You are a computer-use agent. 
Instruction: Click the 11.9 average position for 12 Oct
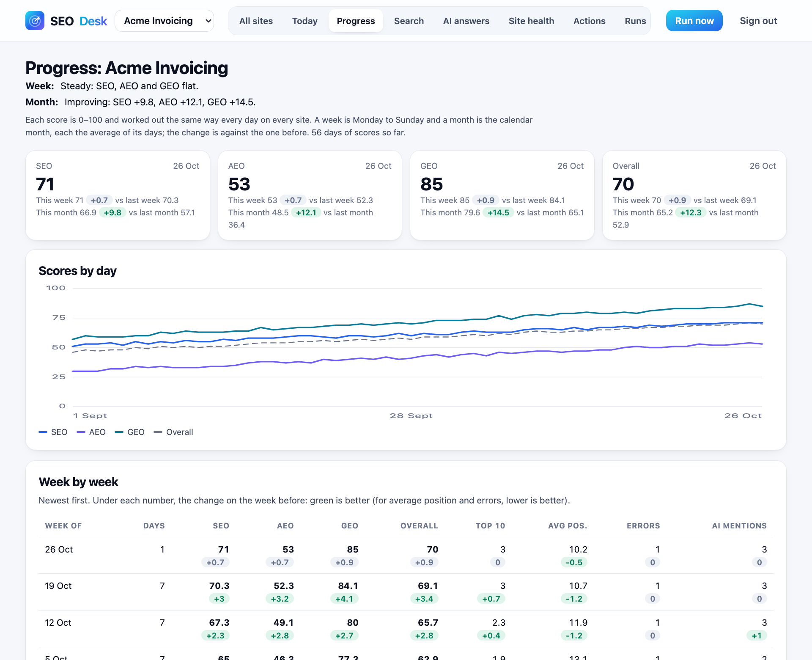pos(578,622)
